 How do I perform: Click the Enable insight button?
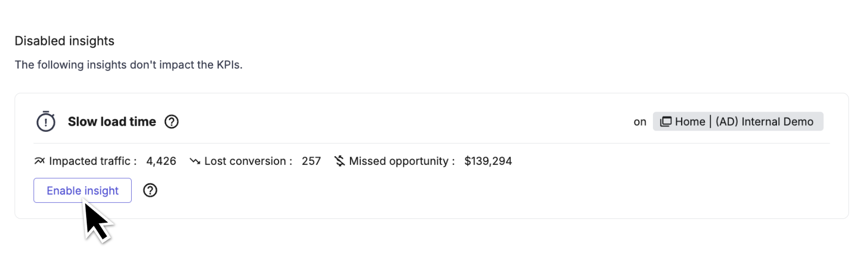(82, 190)
